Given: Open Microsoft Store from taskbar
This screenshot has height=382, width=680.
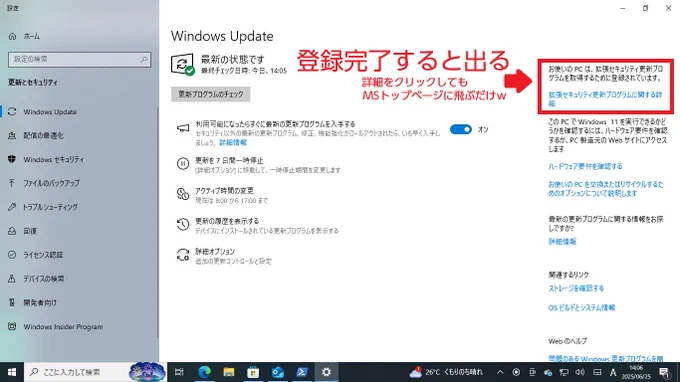Looking at the screenshot, I should pyautogui.click(x=253, y=372).
